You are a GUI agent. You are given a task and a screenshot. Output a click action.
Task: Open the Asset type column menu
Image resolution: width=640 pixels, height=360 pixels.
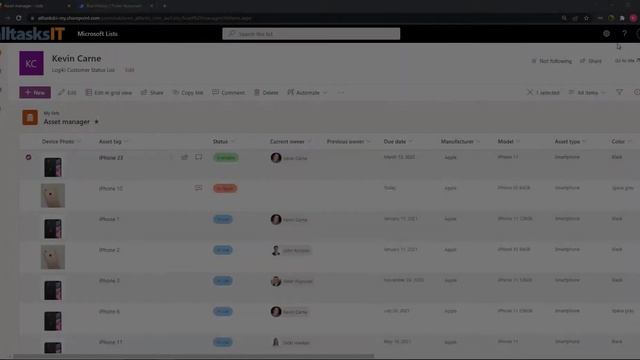571,142
